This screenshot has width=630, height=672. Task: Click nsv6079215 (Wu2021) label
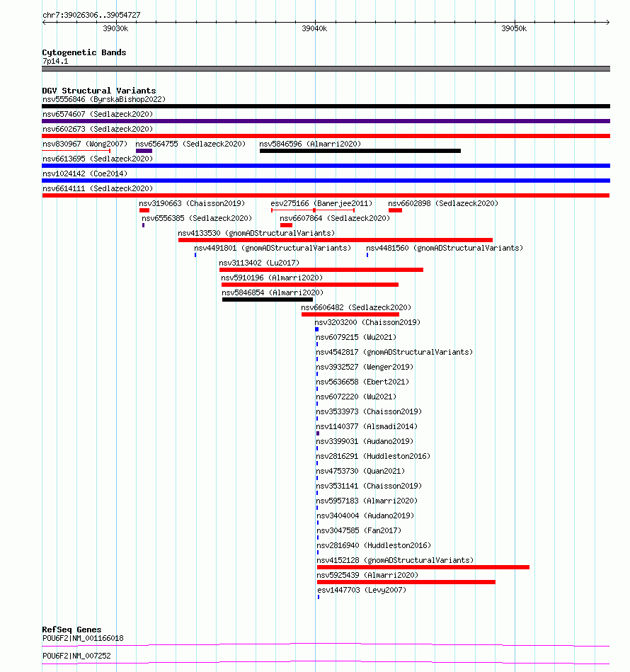(x=356, y=337)
